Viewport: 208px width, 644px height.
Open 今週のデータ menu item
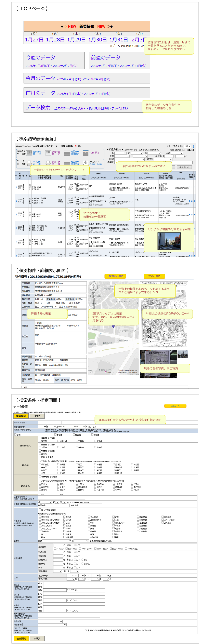click(54, 61)
